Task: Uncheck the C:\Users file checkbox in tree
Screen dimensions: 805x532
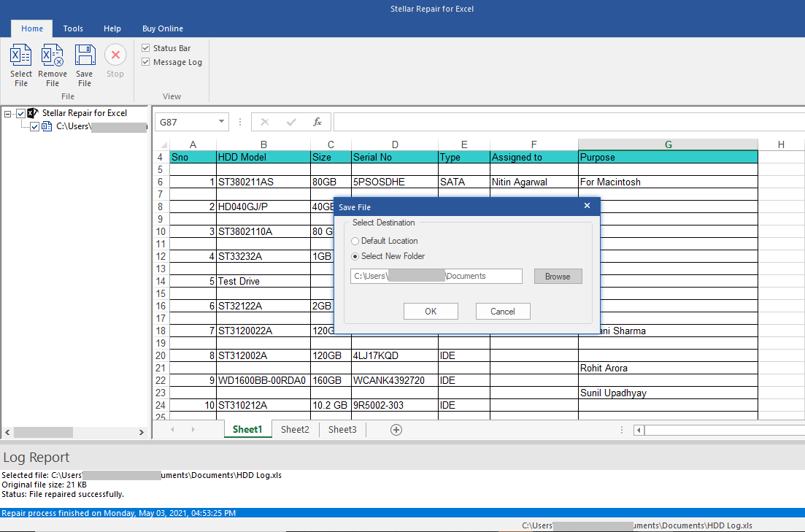Action: pyautogui.click(x=35, y=127)
